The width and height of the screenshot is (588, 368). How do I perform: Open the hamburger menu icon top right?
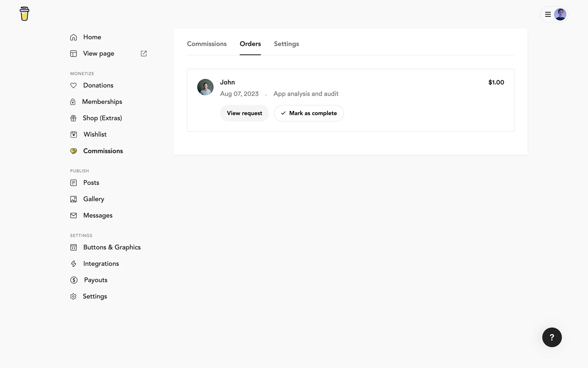click(548, 14)
